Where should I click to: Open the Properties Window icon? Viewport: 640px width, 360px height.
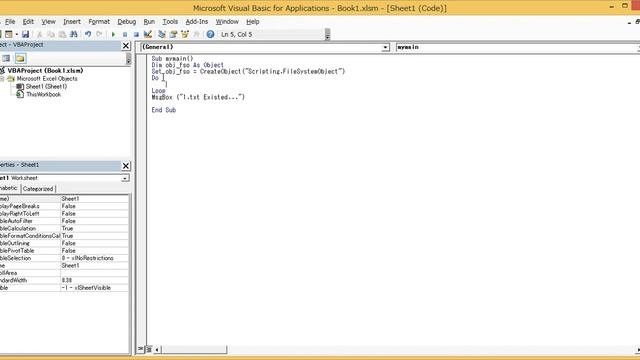click(173, 35)
